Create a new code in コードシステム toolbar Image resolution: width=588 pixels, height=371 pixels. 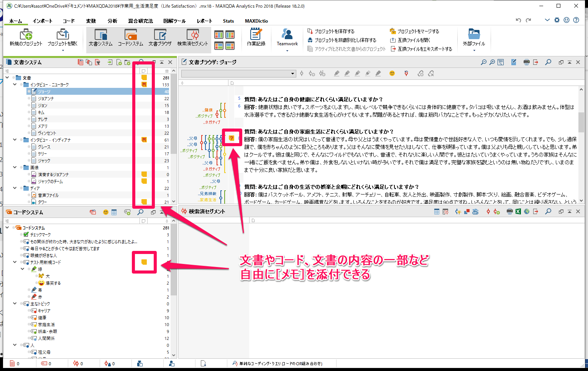[127, 212]
